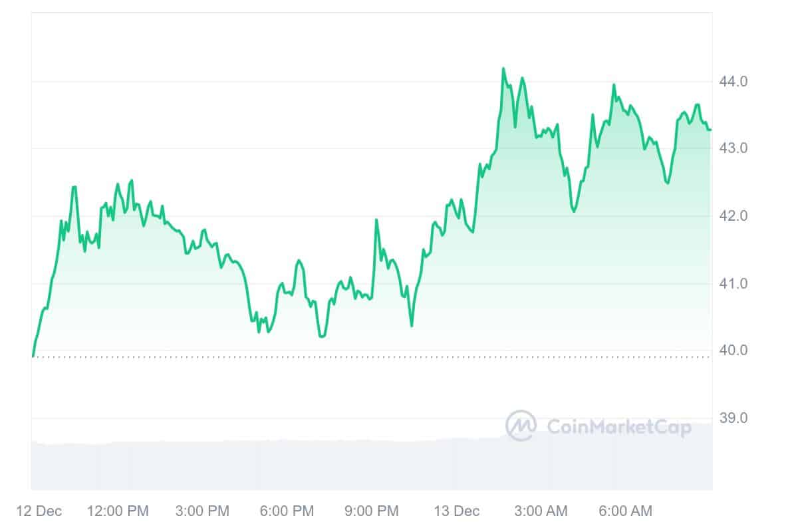This screenshot has height=532, width=798.
Task: Click the CoinMarketCap logo icon
Action: pyautogui.click(x=521, y=425)
